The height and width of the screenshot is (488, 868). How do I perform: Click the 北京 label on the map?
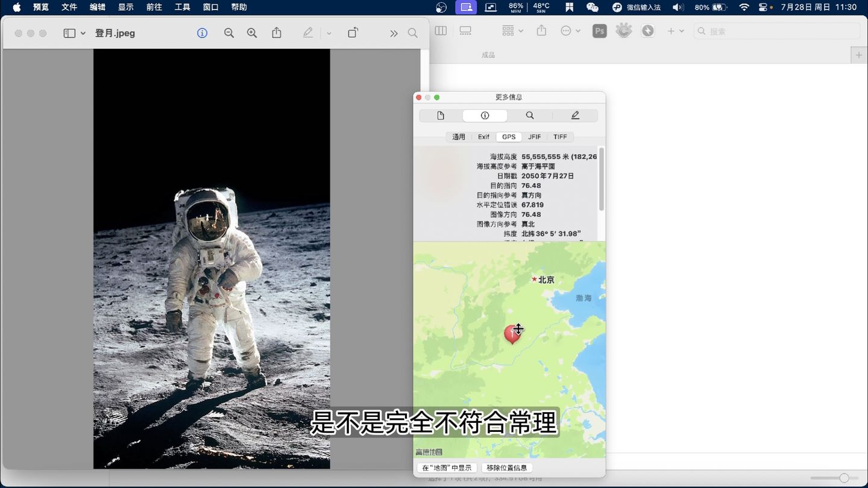click(546, 280)
